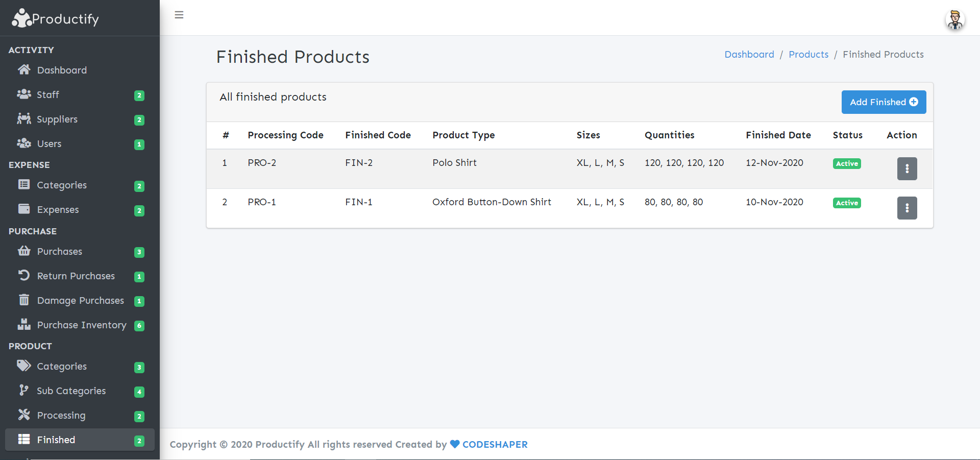
Task: Click the Processing wrench icon
Action: [23, 415]
